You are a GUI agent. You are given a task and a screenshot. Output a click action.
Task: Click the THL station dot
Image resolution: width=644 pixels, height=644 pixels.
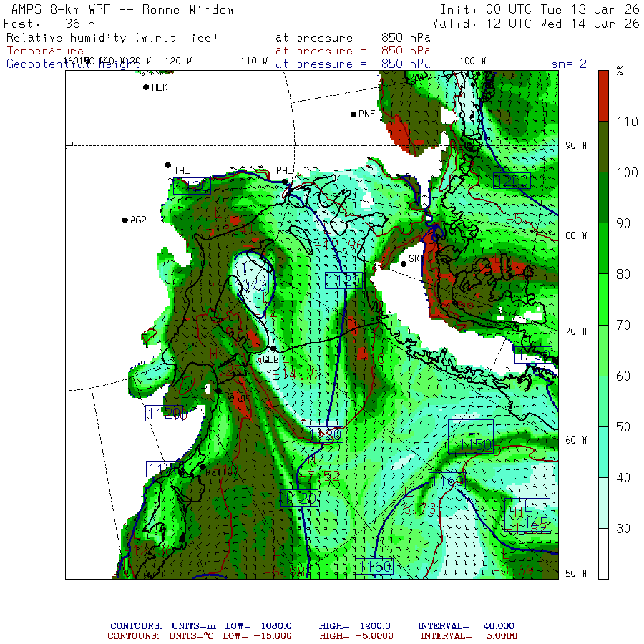click(x=168, y=165)
